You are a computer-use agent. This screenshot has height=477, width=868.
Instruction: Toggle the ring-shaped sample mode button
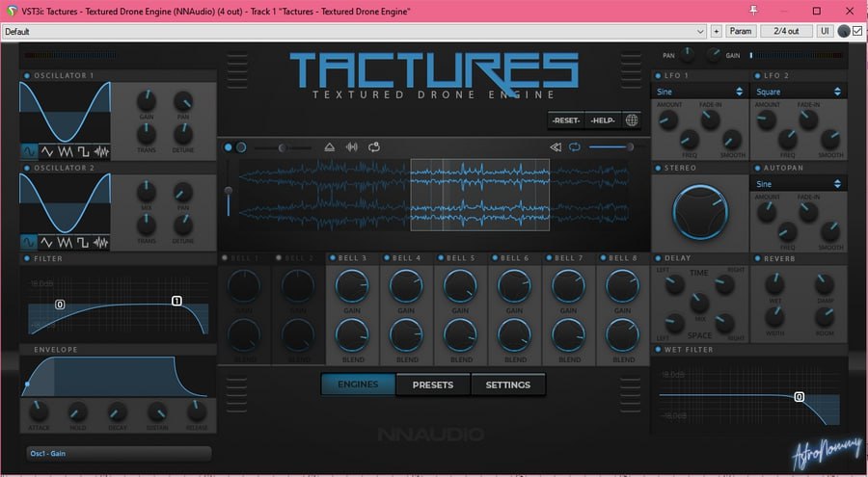[x=241, y=147]
